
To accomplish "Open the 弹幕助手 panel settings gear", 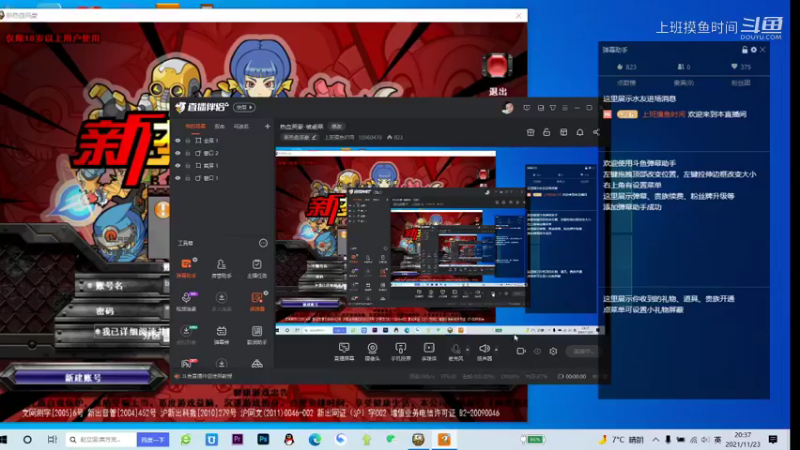I will (x=754, y=50).
